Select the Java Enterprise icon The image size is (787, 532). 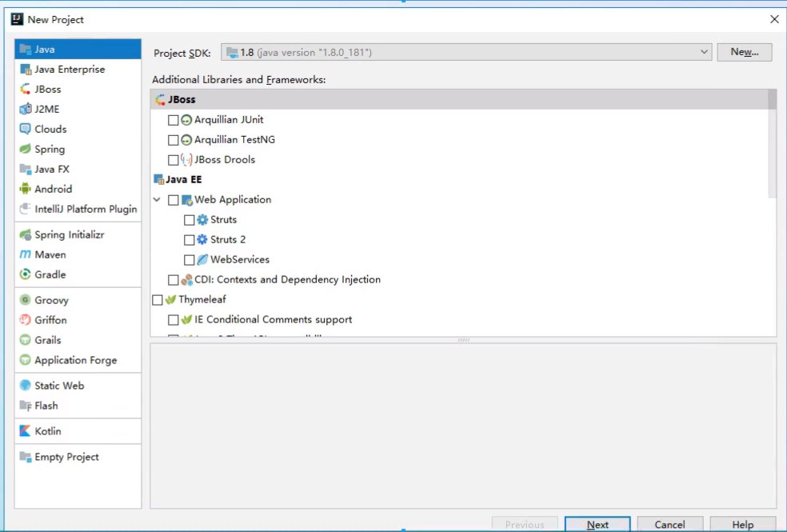(25, 70)
